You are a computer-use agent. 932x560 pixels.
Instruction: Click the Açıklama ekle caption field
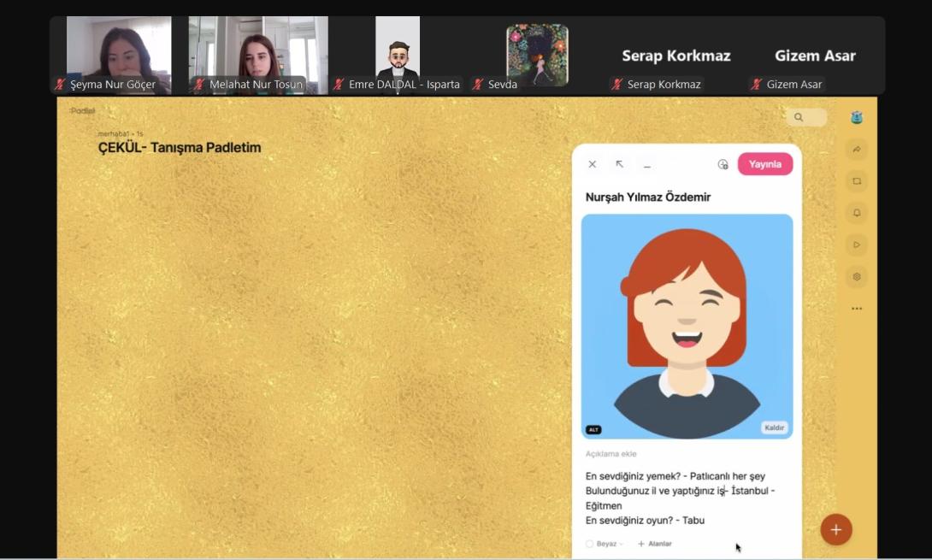(611, 454)
